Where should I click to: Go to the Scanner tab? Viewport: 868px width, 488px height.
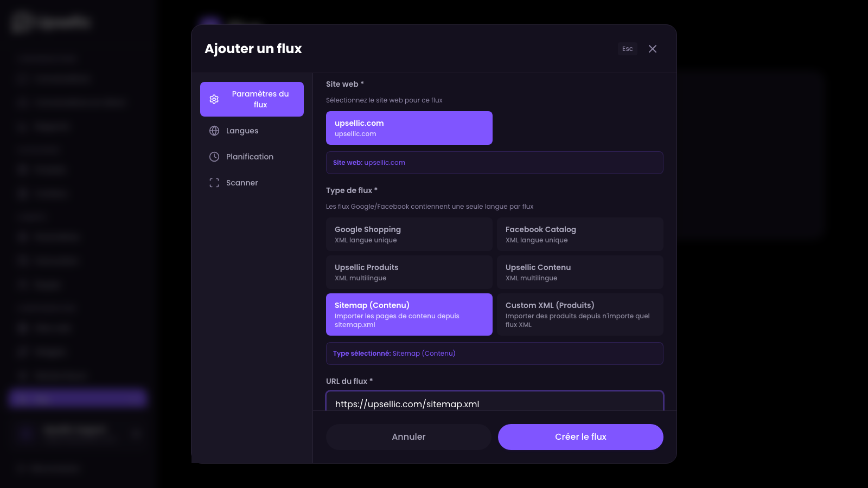(x=242, y=183)
